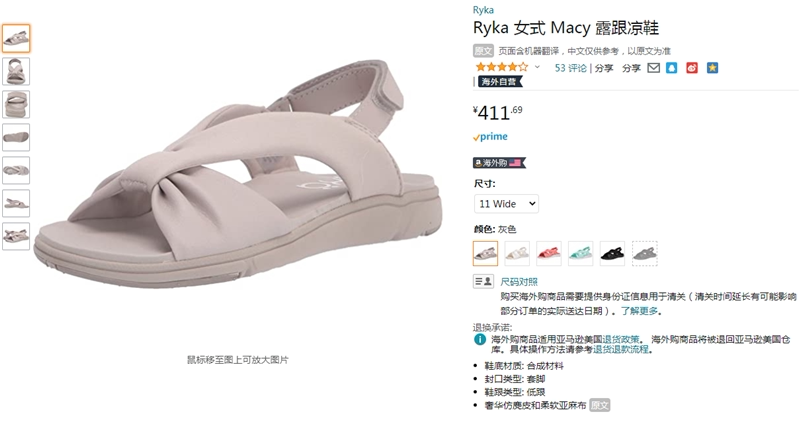Toggle the 原文 original text button near the title
This screenshot has width=800, height=421.
[x=483, y=51]
